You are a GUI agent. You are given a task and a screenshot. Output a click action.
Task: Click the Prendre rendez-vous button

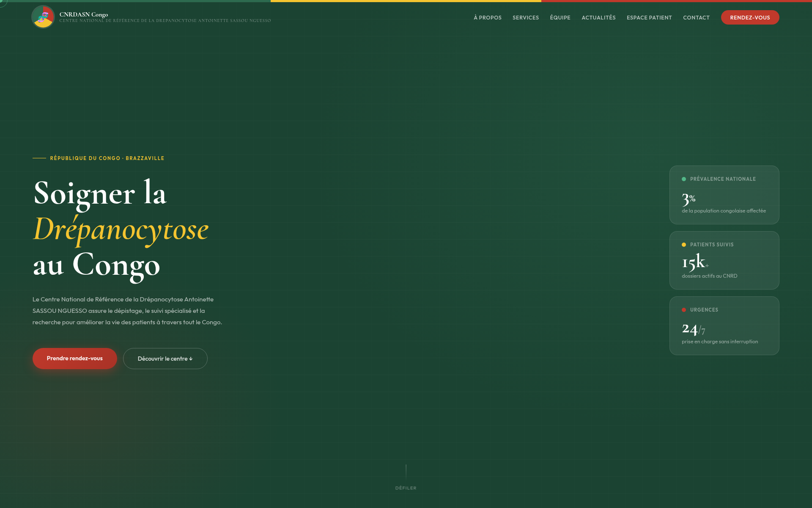[75, 359]
